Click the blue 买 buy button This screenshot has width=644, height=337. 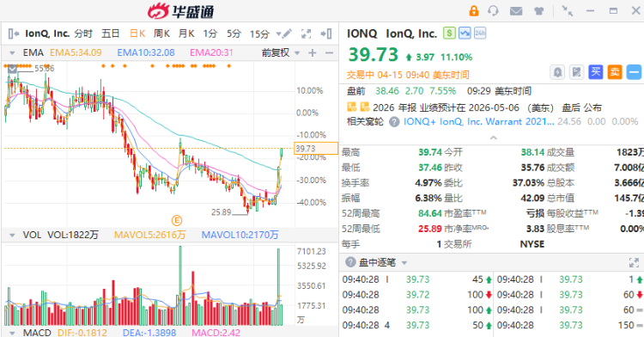click(596, 72)
